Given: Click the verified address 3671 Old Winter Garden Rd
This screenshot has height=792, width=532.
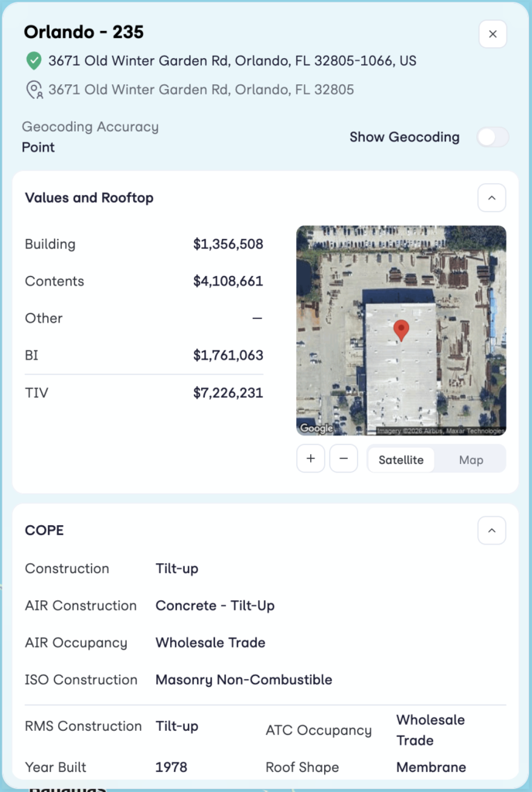Looking at the screenshot, I should point(232,60).
